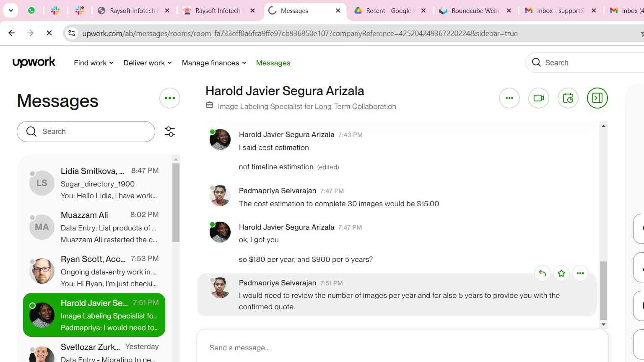Schedule a meeting via calendar icon
This screenshot has width=644, height=362.
pyautogui.click(x=568, y=98)
